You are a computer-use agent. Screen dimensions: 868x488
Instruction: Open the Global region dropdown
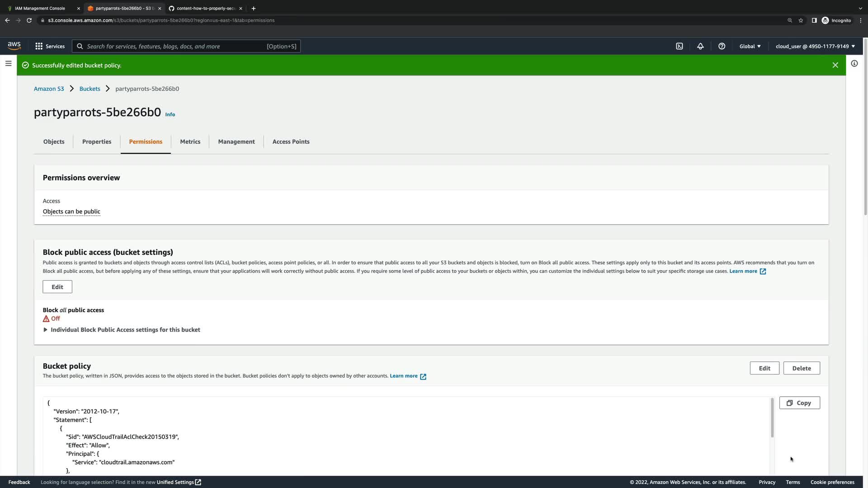point(750,46)
